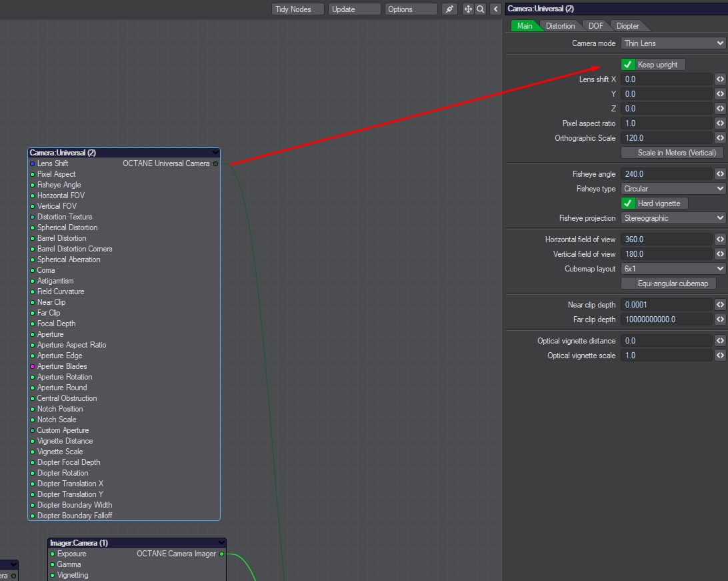Click the Orthographic Scale value field

click(x=667, y=138)
